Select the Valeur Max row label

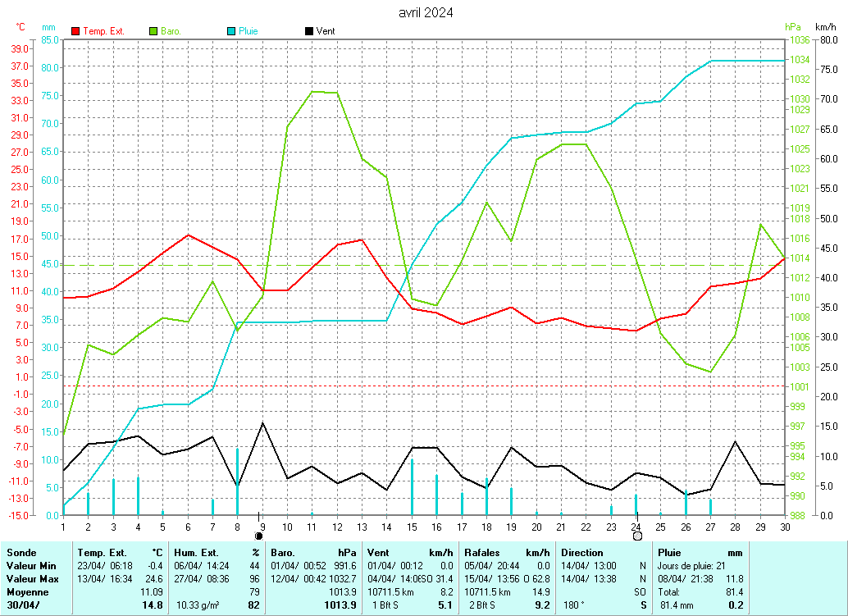coord(30,579)
